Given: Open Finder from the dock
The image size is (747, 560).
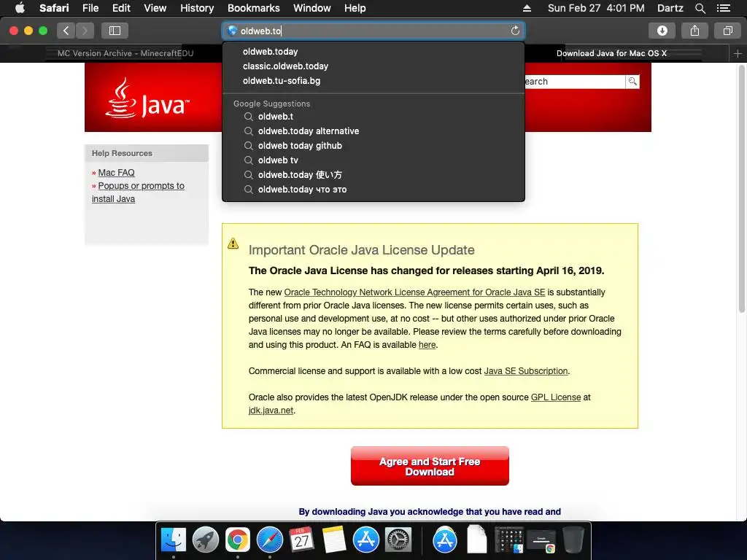Looking at the screenshot, I should point(174,540).
